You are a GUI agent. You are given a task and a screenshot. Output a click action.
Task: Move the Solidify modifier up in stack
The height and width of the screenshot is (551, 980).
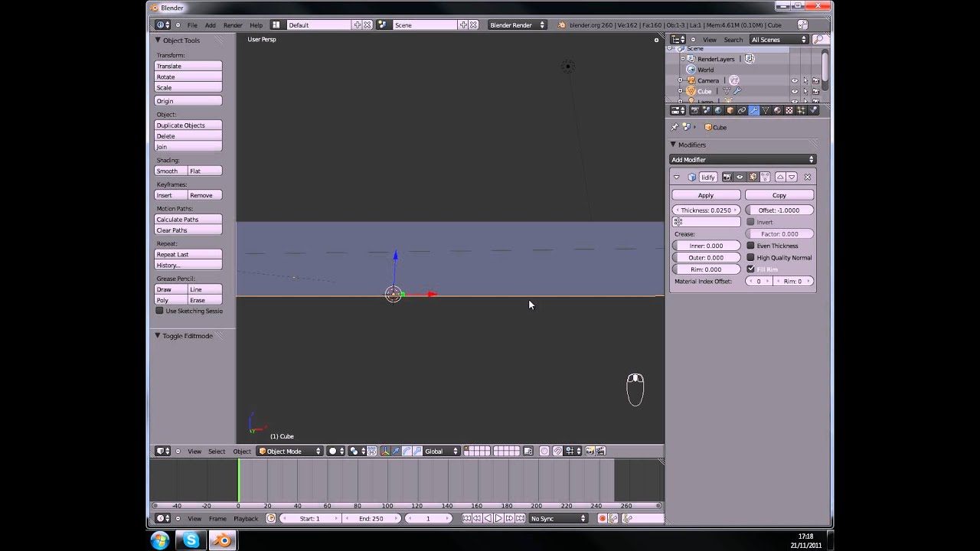[780, 177]
